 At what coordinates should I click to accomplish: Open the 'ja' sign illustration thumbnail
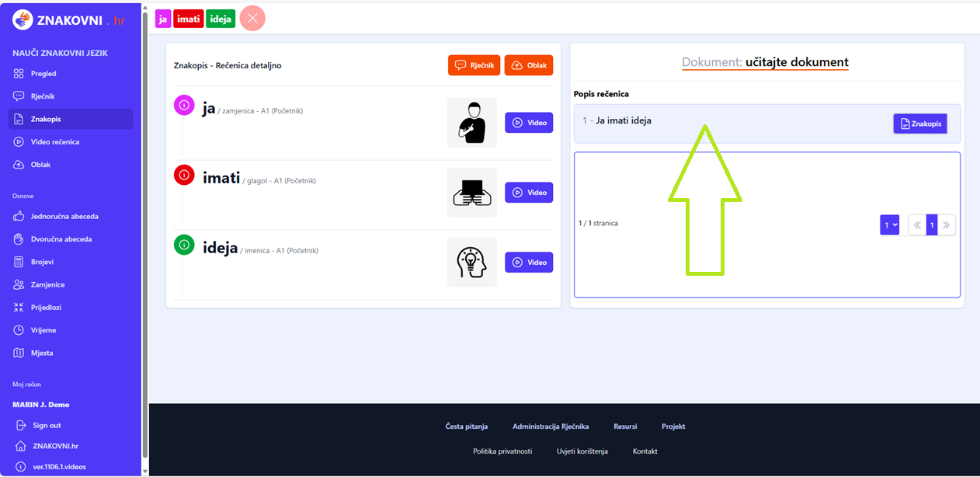(x=471, y=123)
